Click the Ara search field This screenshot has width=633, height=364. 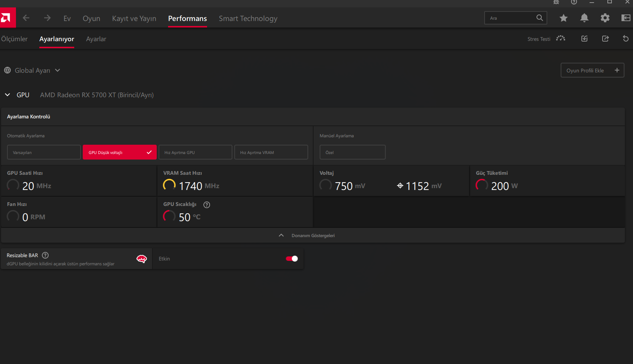515,18
